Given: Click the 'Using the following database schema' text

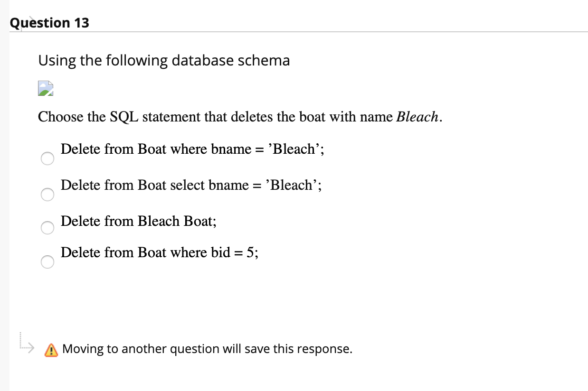Looking at the screenshot, I should (x=164, y=60).
